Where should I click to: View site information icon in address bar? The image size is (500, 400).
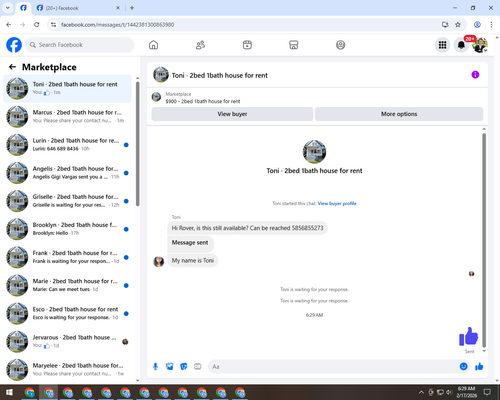[53, 25]
